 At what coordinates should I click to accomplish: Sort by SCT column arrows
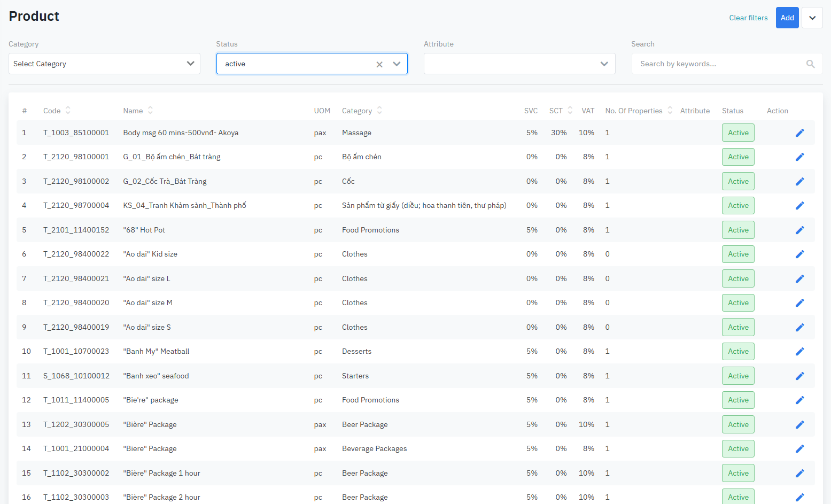tap(570, 111)
